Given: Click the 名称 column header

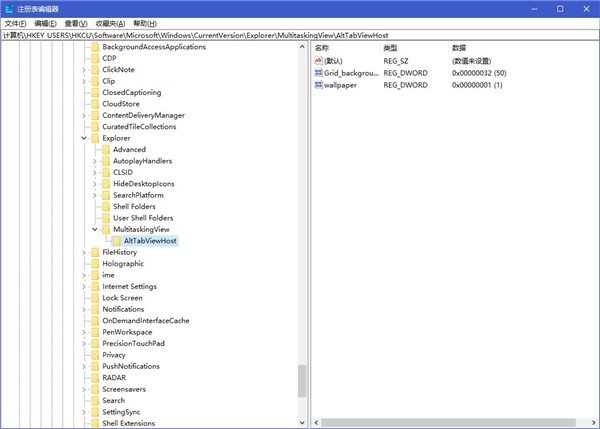Looking at the screenshot, I should point(322,48).
